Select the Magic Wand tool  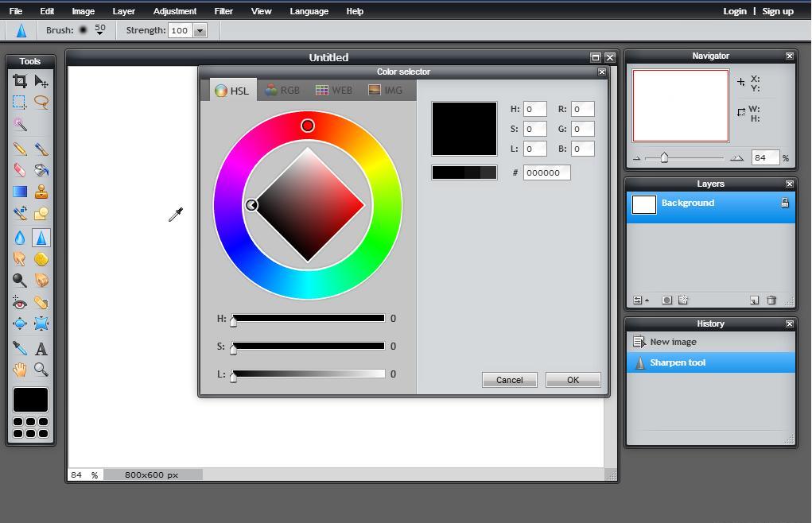[20, 124]
